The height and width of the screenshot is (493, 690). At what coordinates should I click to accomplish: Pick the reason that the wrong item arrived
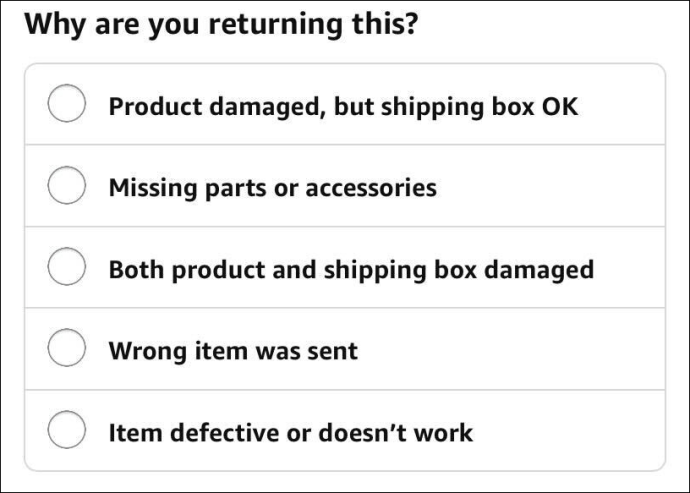[345, 349]
